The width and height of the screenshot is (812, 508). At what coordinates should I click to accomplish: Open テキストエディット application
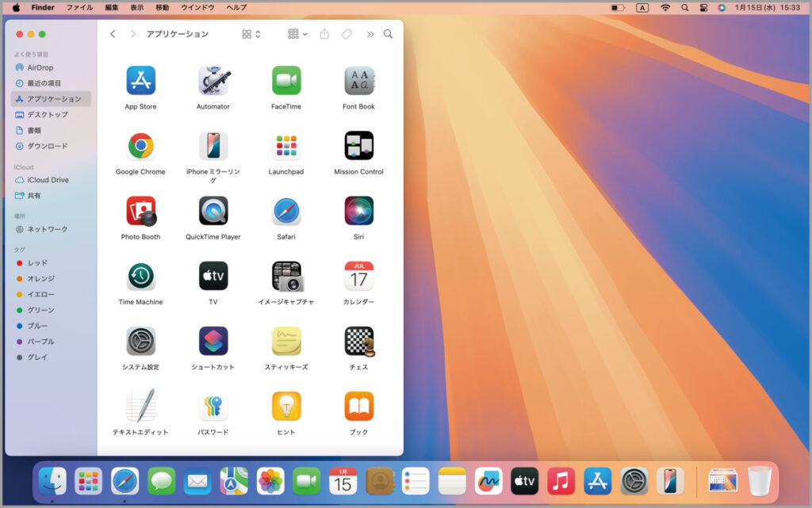click(x=140, y=406)
